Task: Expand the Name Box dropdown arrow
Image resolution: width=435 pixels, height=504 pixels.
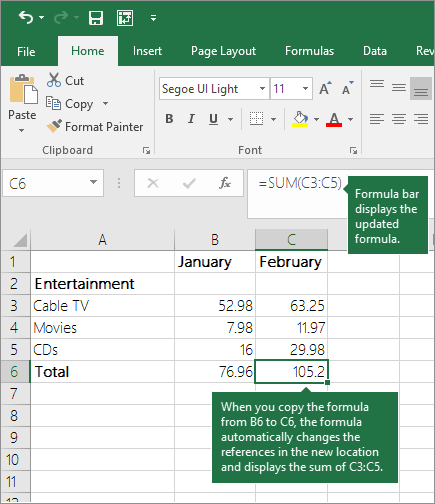Action: pyautogui.click(x=93, y=182)
